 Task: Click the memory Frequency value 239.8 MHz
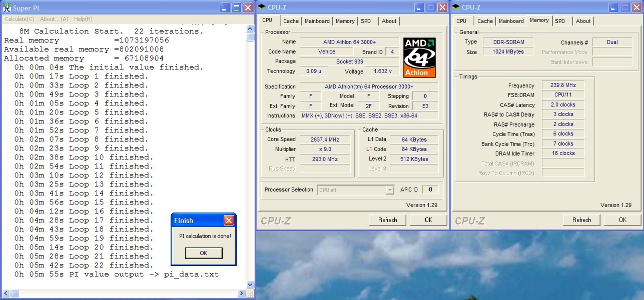tap(563, 85)
